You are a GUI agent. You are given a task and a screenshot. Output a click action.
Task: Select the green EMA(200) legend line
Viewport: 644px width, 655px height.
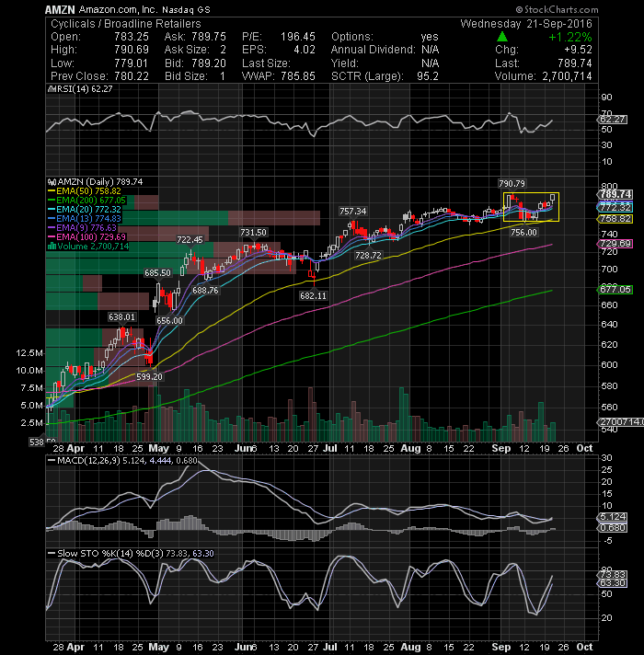52,201
